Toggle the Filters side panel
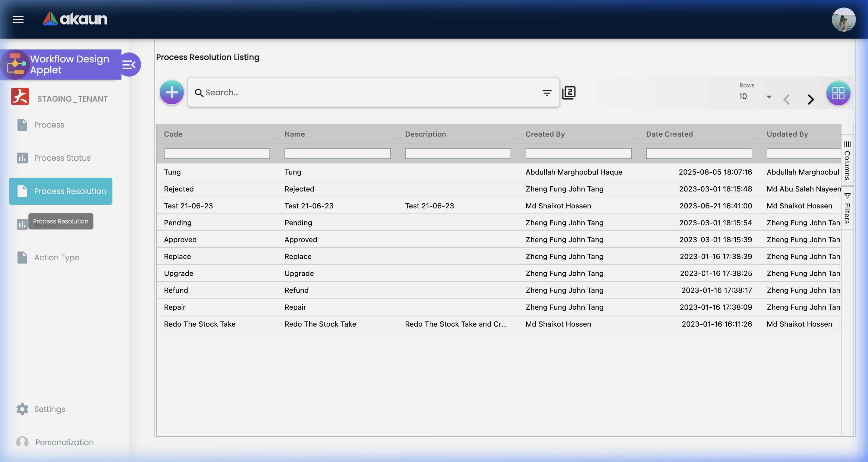Image resolution: width=868 pixels, height=462 pixels. (847, 208)
